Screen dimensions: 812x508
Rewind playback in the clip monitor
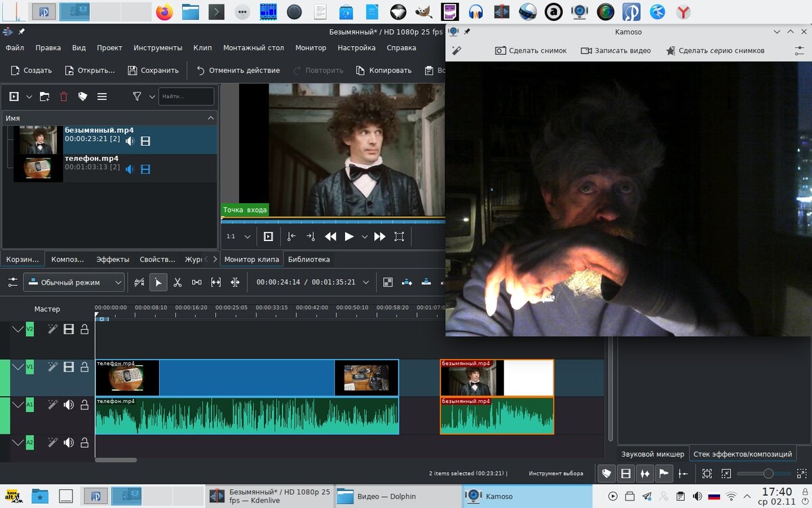330,236
